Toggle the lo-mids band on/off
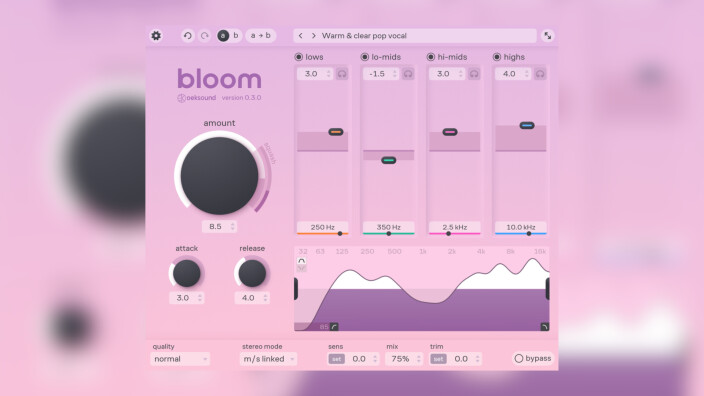 point(365,57)
